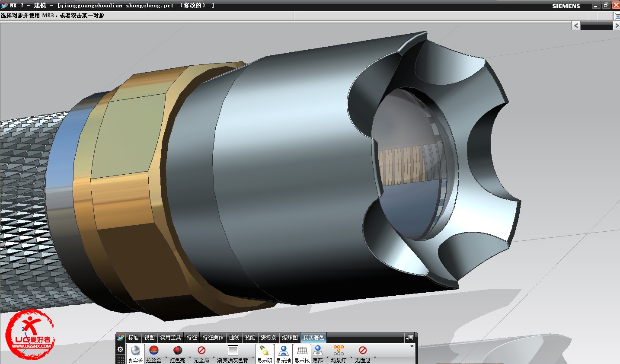The width and height of the screenshot is (620, 364).
Task: Select the 真实着色 tab
Action: pos(313,338)
